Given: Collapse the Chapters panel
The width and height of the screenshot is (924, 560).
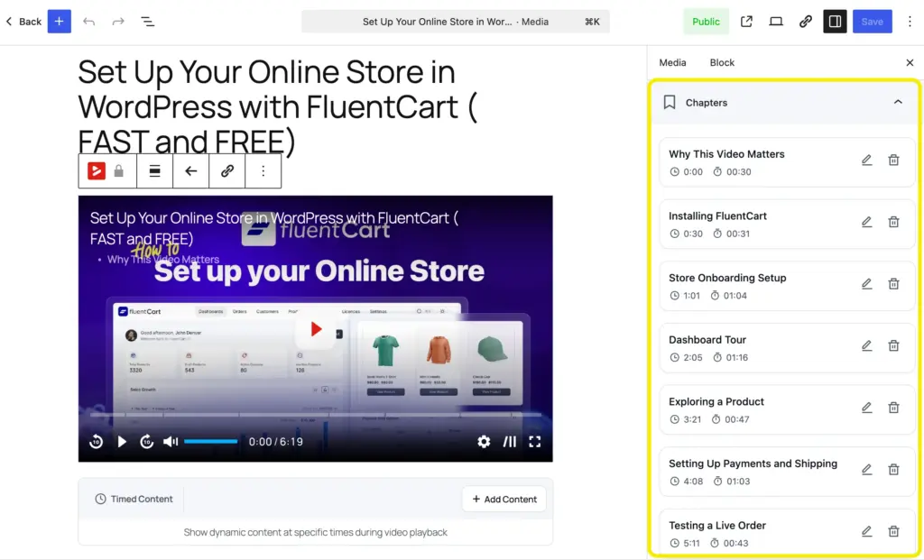Looking at the screenshot, I should (x=898, y=103).
